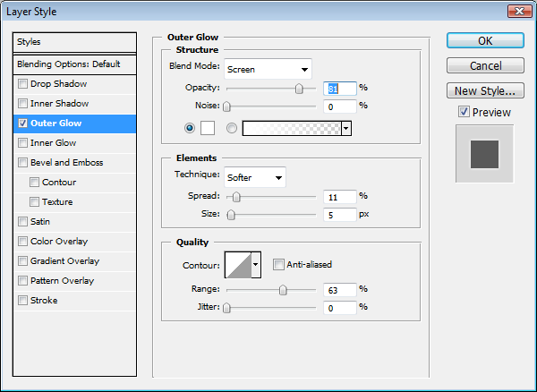Uncheck the Preview checkbox
This screenshot has width=537, height=392.
[x=464, y=112]
